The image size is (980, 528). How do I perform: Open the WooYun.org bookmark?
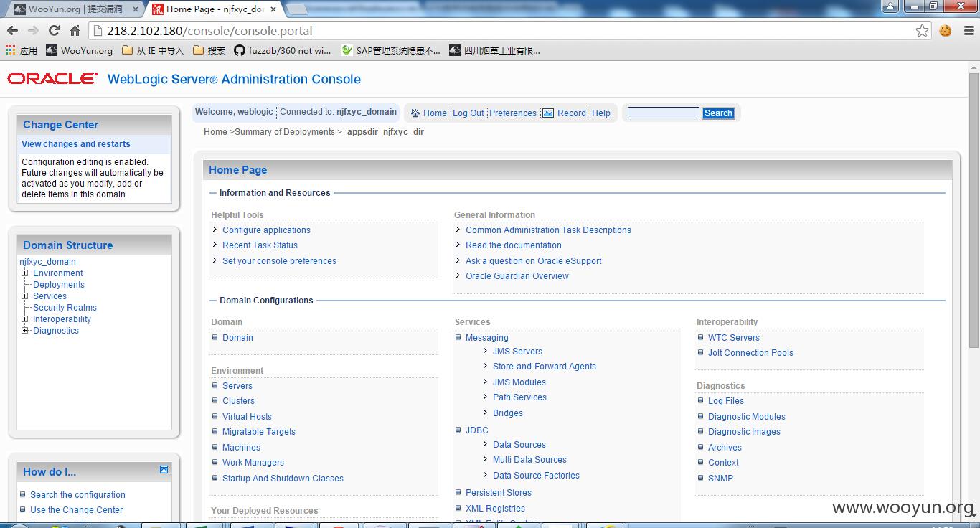pos(79,50)
